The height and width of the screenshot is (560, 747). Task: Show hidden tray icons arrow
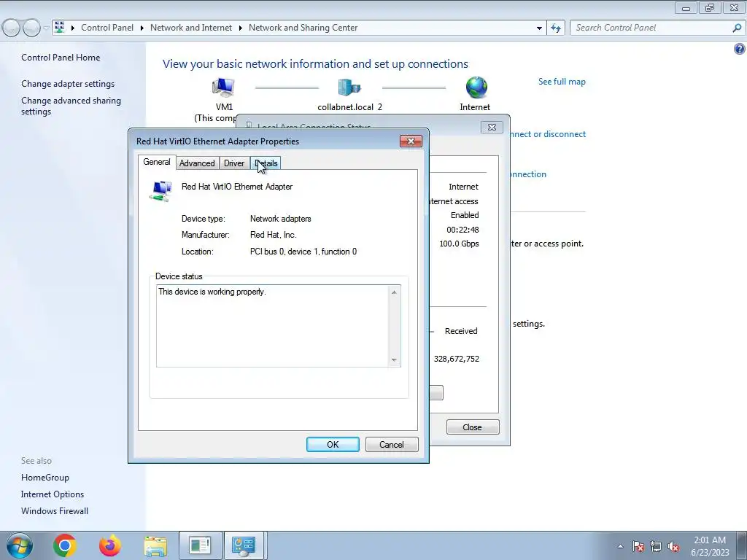[x=620, y=546]
